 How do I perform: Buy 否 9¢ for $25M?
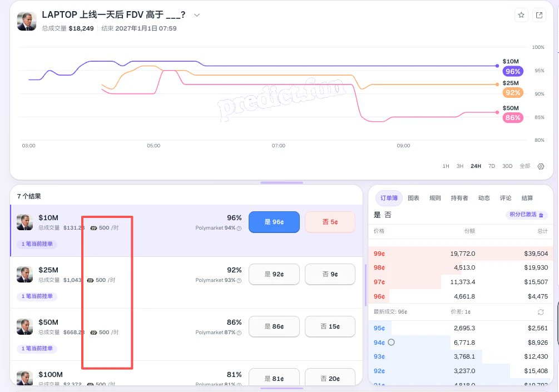330,274
